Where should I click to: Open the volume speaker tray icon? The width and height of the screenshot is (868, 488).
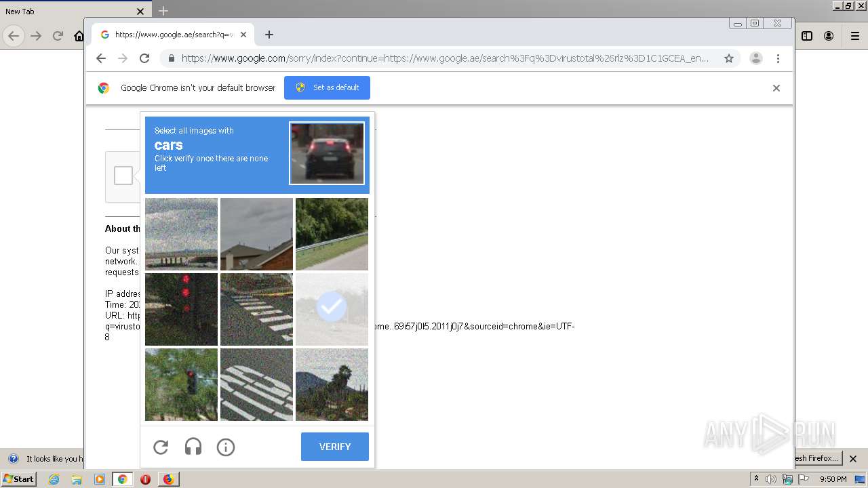click(x=771, y=479)
